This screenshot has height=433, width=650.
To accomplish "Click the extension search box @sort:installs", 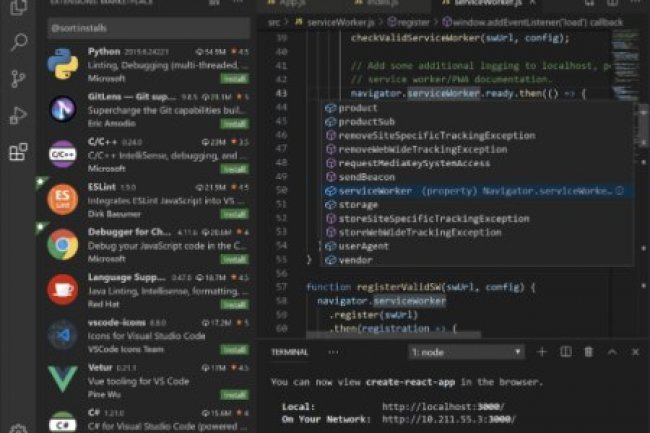I will (x=149, y=28).
